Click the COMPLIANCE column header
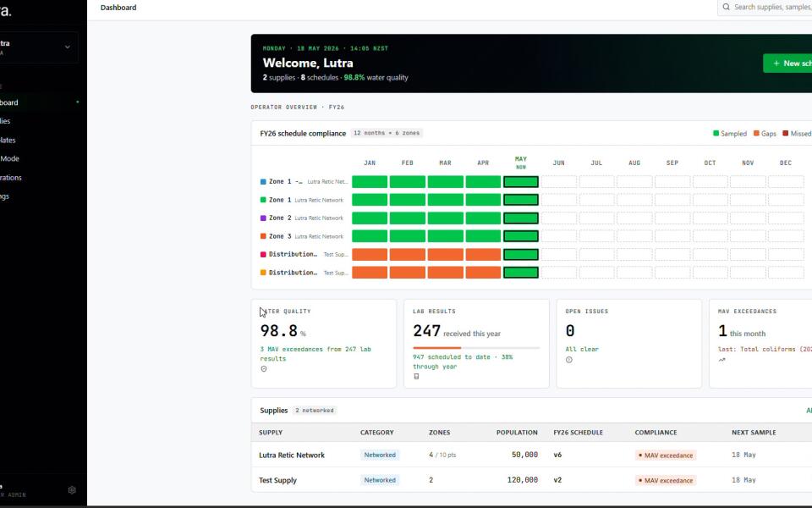812x508 pixels. [x=656, y=433]
